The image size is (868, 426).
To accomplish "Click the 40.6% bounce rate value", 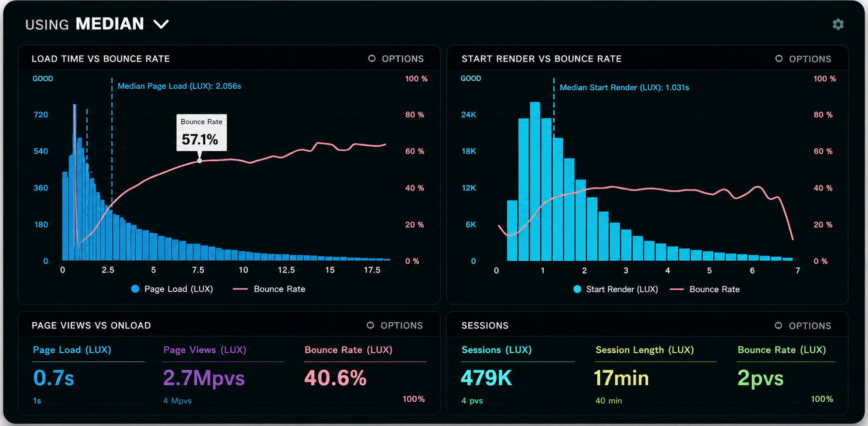I will point(335,378).
